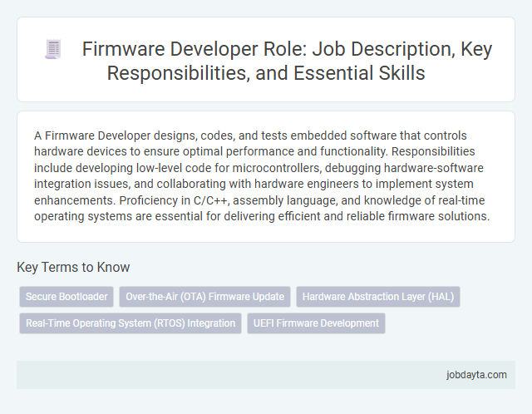The height and width of the screenshot is (414, 532).
Task: Choose the Real-Time Operating System (RTOS) Integration tag
Action: click(131, 323)
